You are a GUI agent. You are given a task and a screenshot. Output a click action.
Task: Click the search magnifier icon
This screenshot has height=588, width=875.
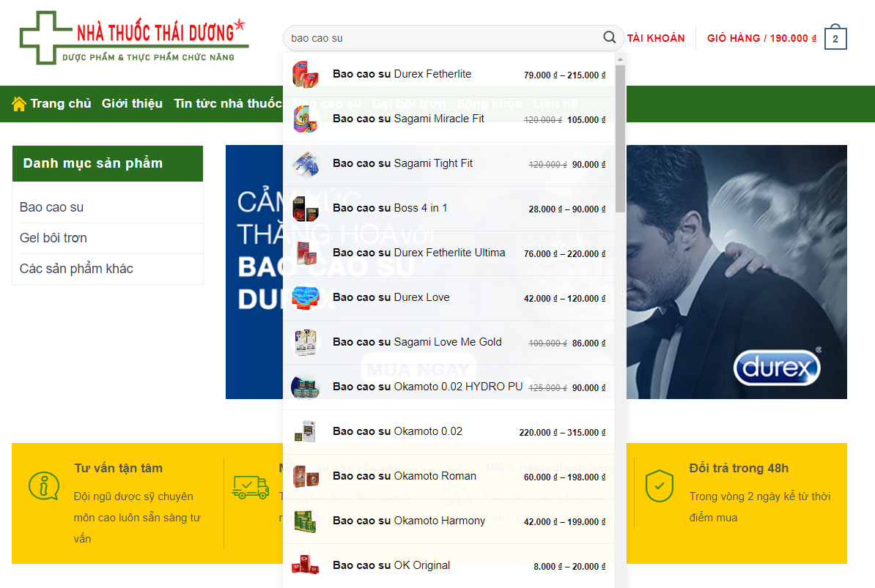click(610, 37)
